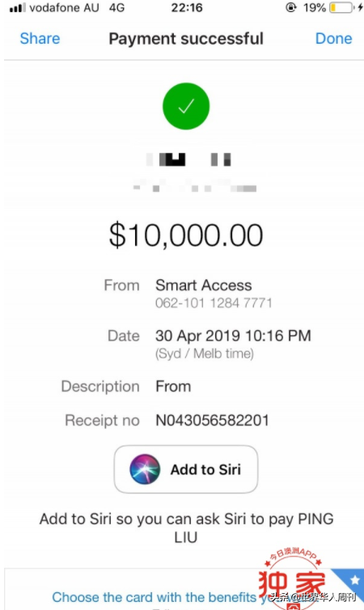Viewport: 364px width, 610px height.
Task: Open the Choose the card benefits link
Action: (x=154, y=597)
